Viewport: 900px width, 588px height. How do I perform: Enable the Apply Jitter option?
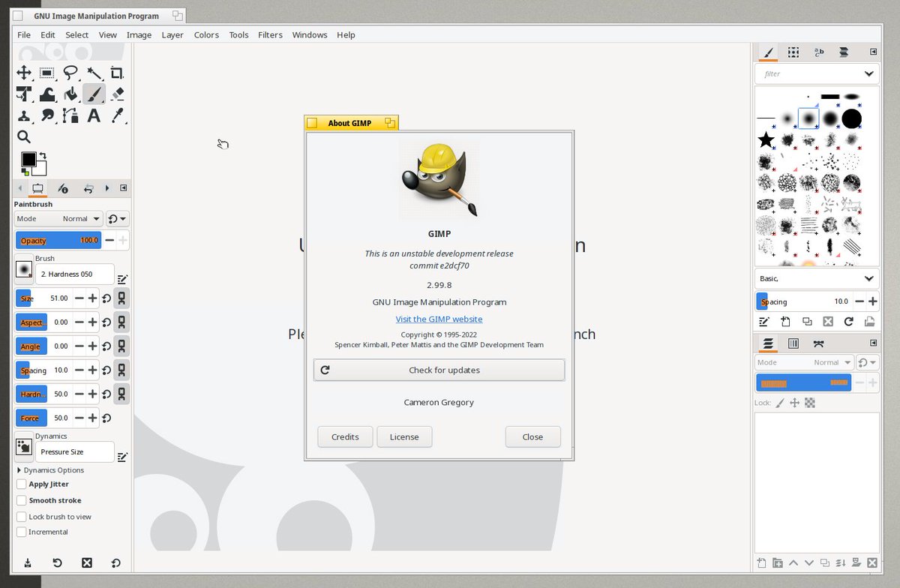[x=22, y=484]
